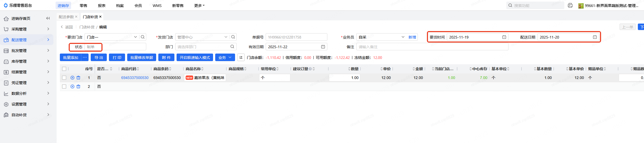Image resolution: width=644 pixels, height=143 pixels.
Task: Click the 批量添加 button
Action: click(71, 57)
